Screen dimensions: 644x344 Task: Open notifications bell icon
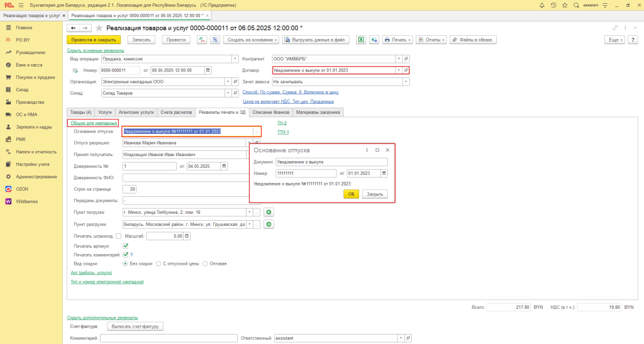(x=541, y=5)
